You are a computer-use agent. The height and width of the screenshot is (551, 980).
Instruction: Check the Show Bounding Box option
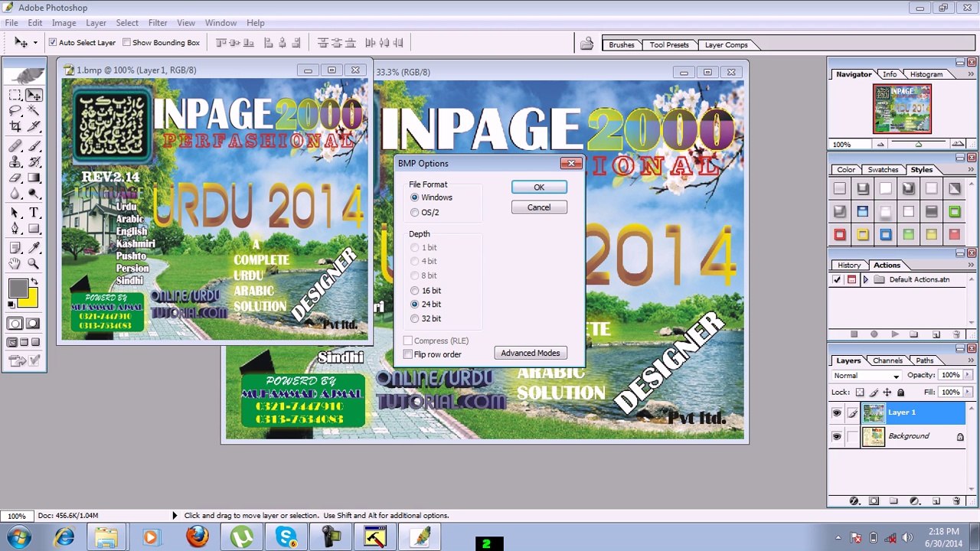(126, 43)
